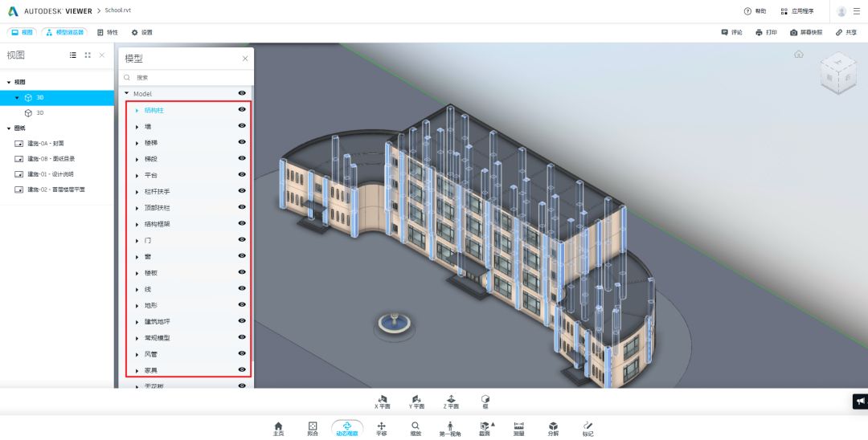Open the Help (帮助) menu
This screenshot has height=440, width=868.
(755, 11)
